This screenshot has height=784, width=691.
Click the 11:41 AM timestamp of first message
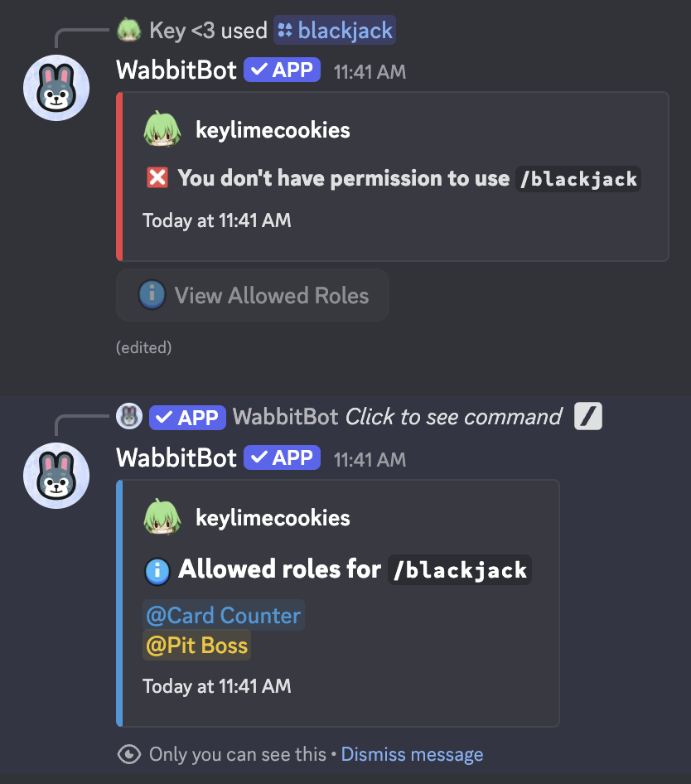[x=370, y=71]
